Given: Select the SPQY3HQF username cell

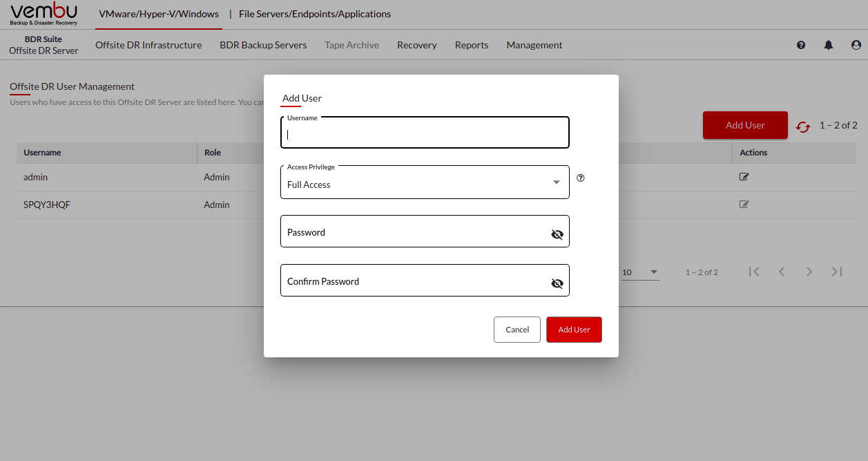Looking at the screenshot, I should (47, 205).
